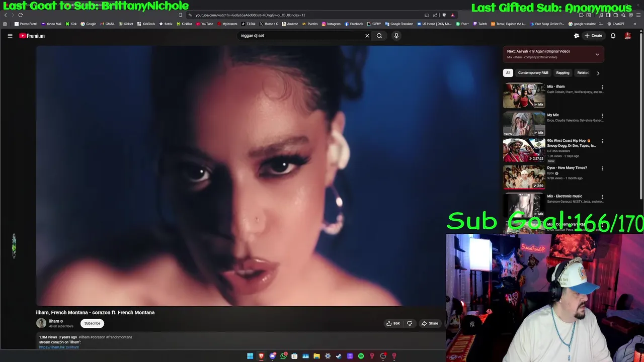This screenshot has height=362, width=644.
Task: Open the Yahoo Mail bookmark
Action: point(51,24)
